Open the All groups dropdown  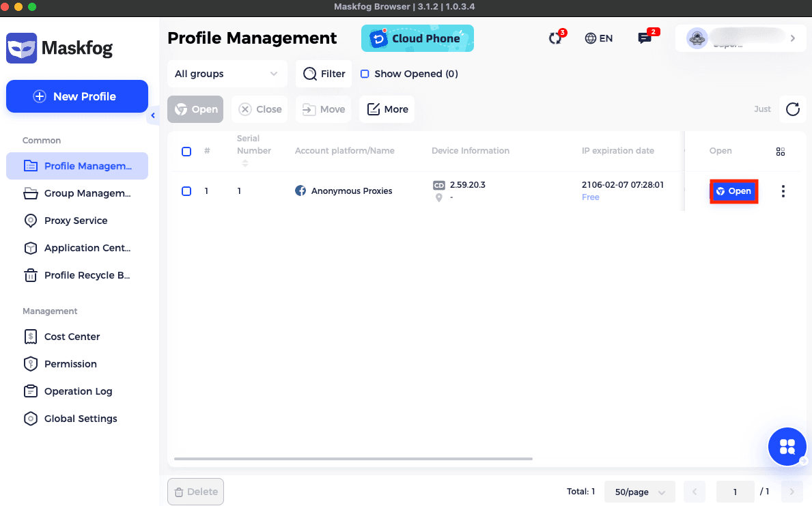(227, 73)
